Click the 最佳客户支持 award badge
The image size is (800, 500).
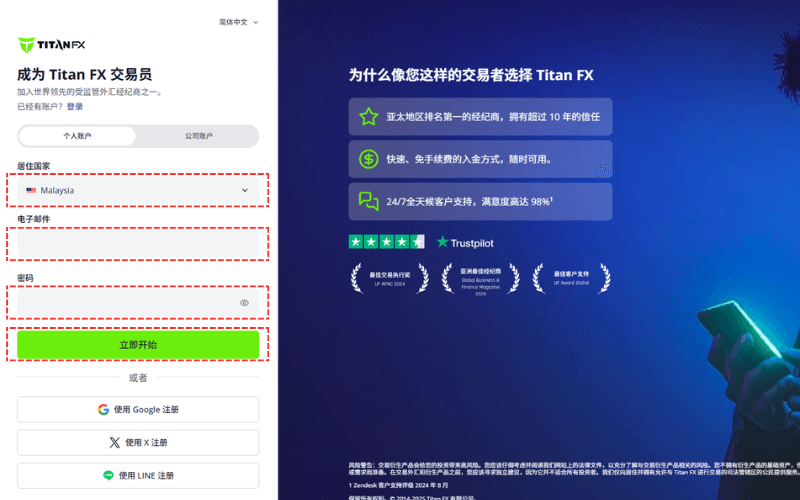pyautogui.click(x=571, y=278)
